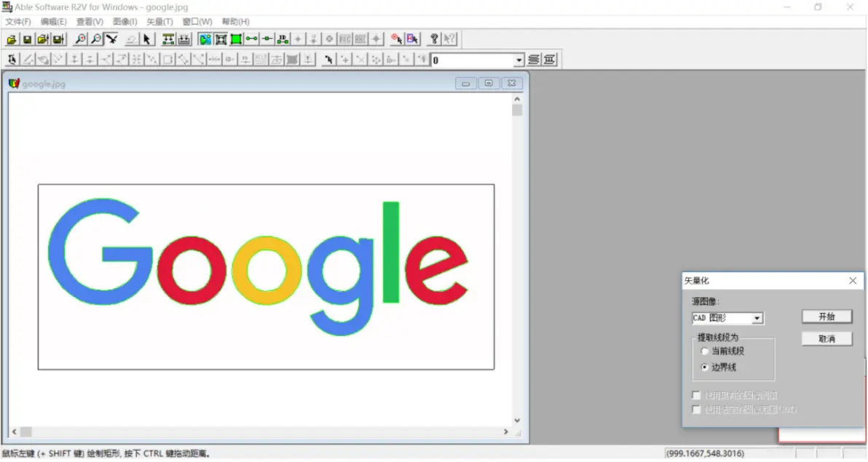This screenshot has width=868, height=462.
Task: Click the vertical scrollbar down arrow
Action: [517, 421]
